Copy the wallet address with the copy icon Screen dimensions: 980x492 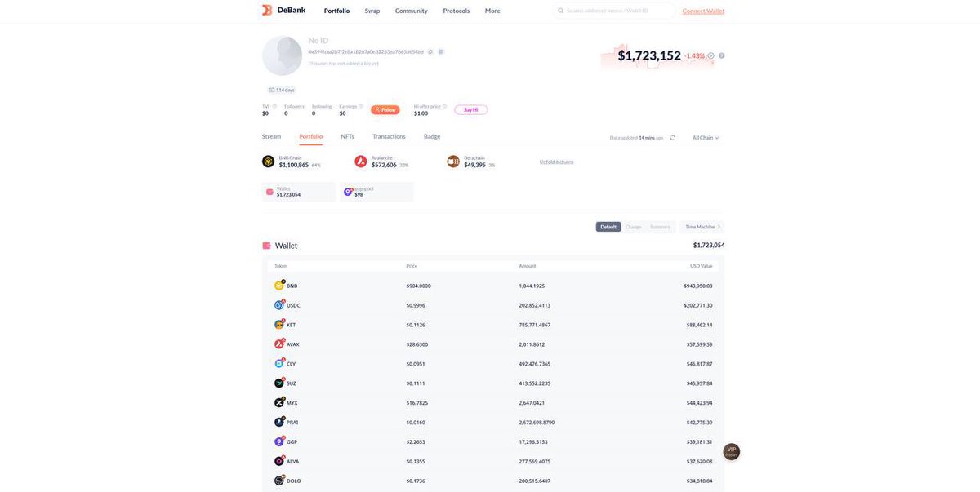point(430,51)
